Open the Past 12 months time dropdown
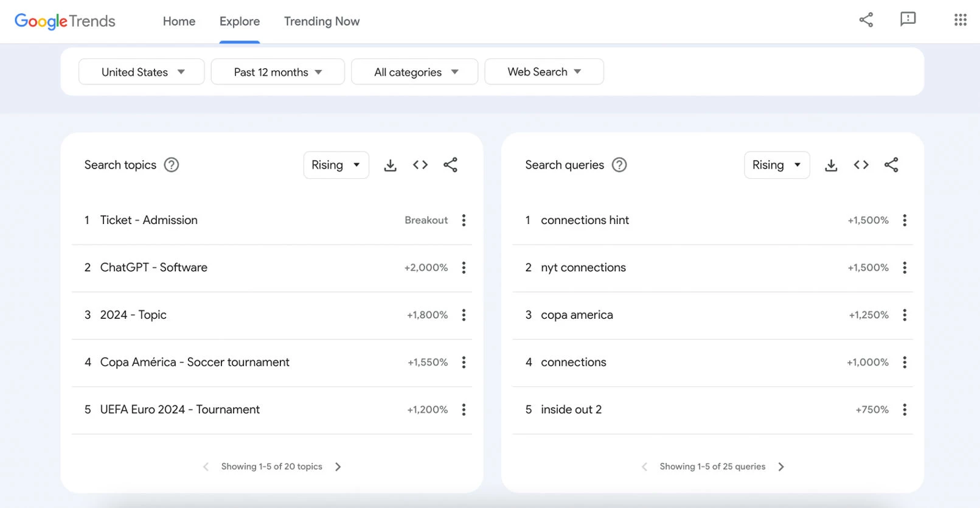This screenshot has height=508, width=980. coord(278,72)
